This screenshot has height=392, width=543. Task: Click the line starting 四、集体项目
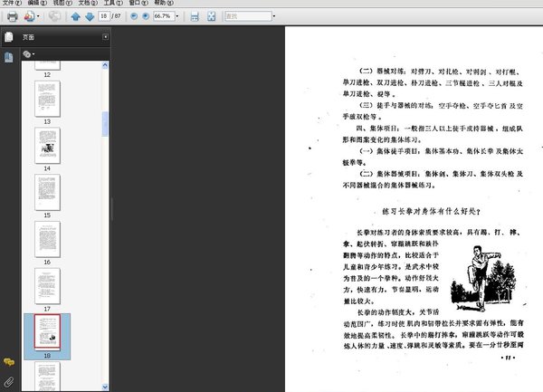pyautogui.click(x=440, y=129)
